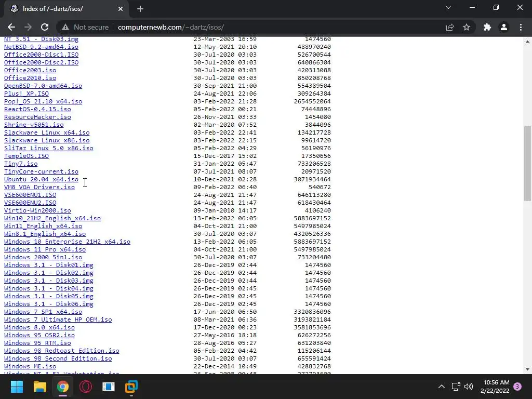Click the ReactOS-0.4.15.iso link

37,109
